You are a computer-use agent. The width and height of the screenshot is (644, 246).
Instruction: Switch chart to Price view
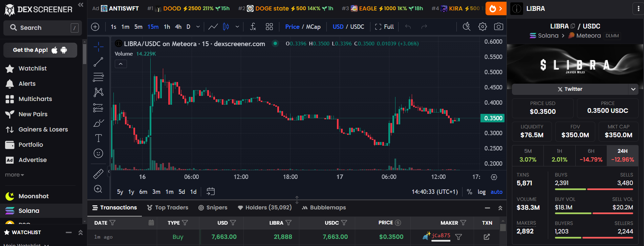click(x=292, y=27)
